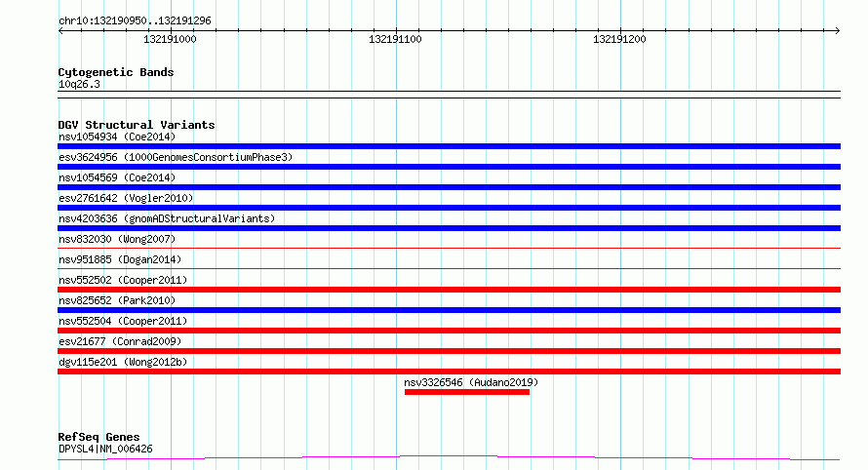Open variant nsv832030 (Wong2007) label
The height and width of the screenshot is (470, 868).
pos(117,239)
